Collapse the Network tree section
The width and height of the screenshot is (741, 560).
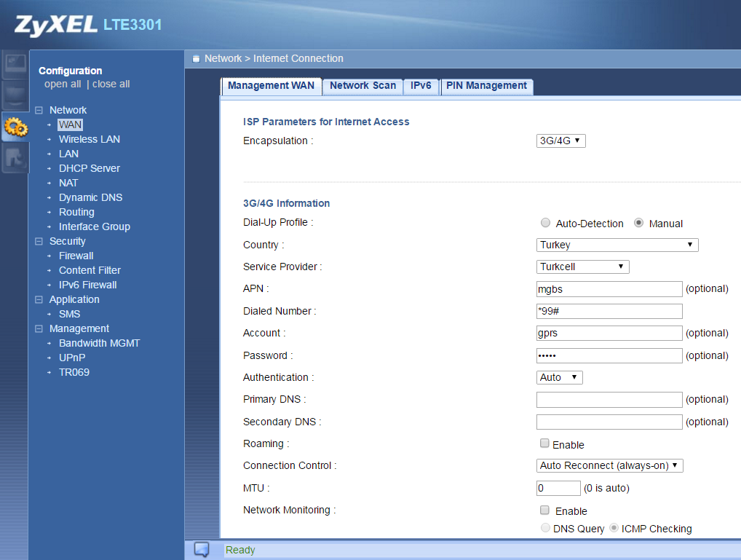[x=39, y=110]
